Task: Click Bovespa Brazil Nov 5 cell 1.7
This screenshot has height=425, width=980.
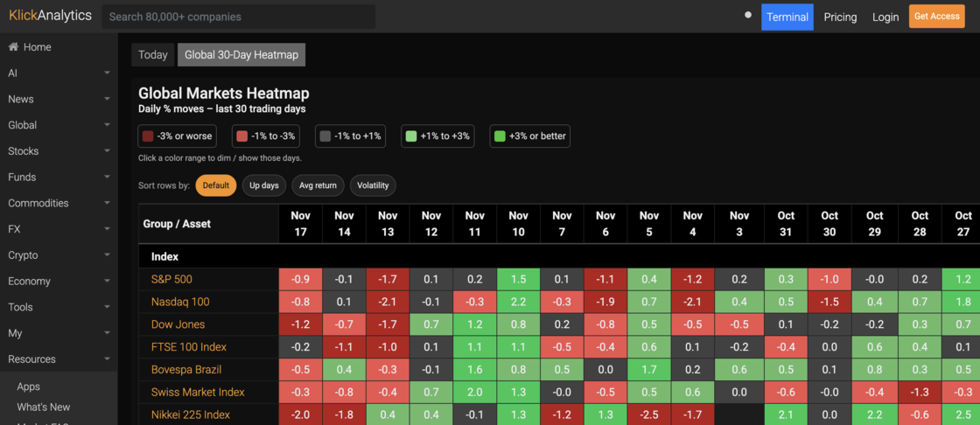Action: pyautogui.click(x=649, y=369)
